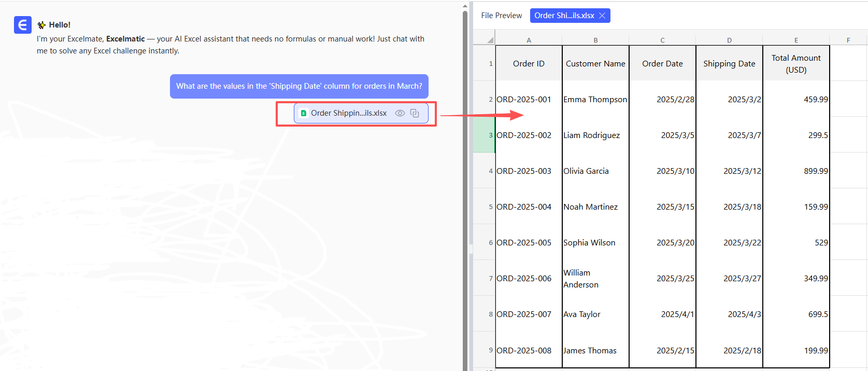
Task: Click the panel divider handle
Action: tap(471, 249)
